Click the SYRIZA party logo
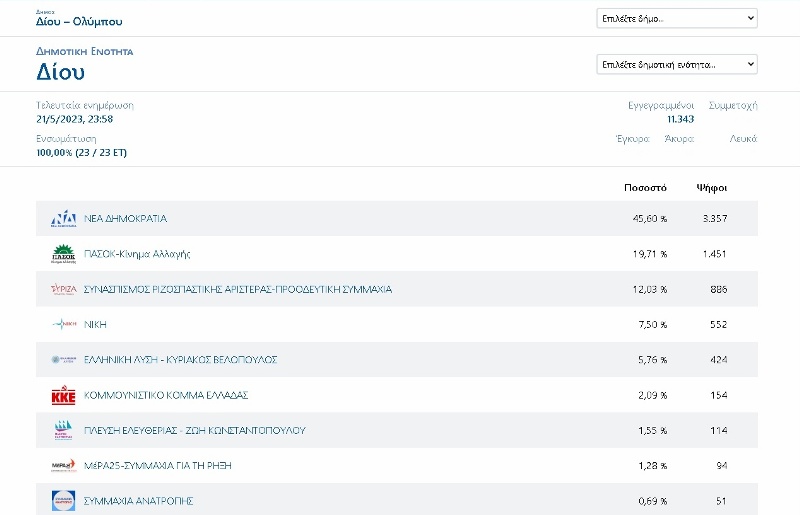The width and height of the screenshot is (800, 515). click(64, 289)
